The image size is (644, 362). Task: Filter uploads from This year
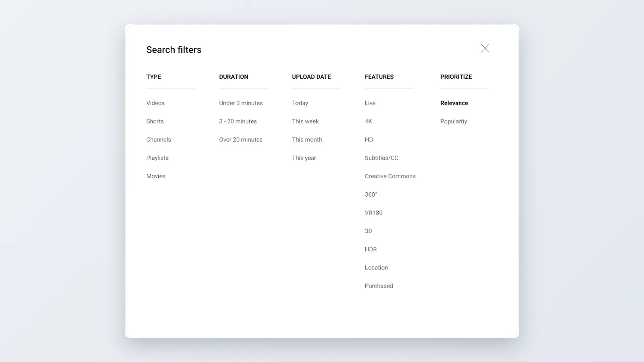coord(304,158)
